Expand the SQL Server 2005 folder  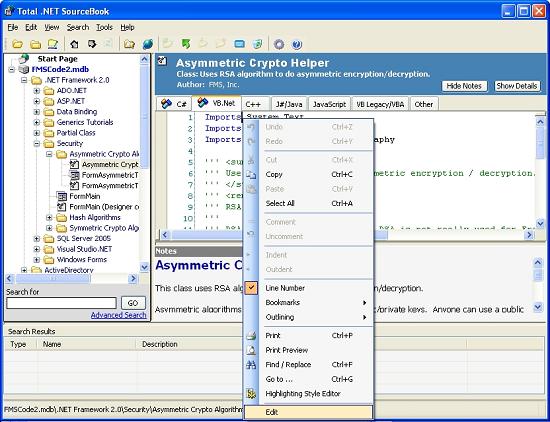click(36, 239)
